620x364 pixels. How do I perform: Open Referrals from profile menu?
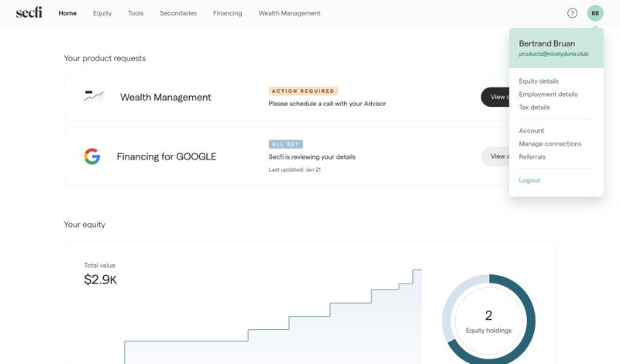532,156
